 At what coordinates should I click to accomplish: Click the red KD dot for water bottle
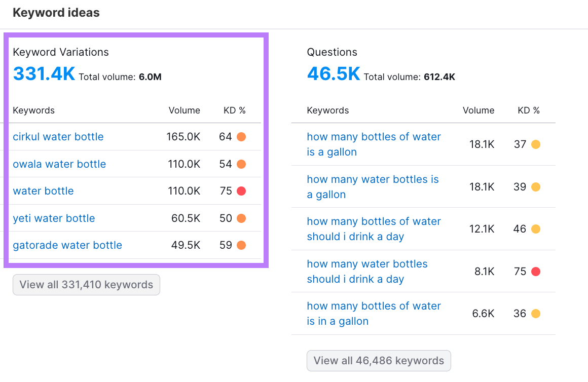[x=242, y=191]
